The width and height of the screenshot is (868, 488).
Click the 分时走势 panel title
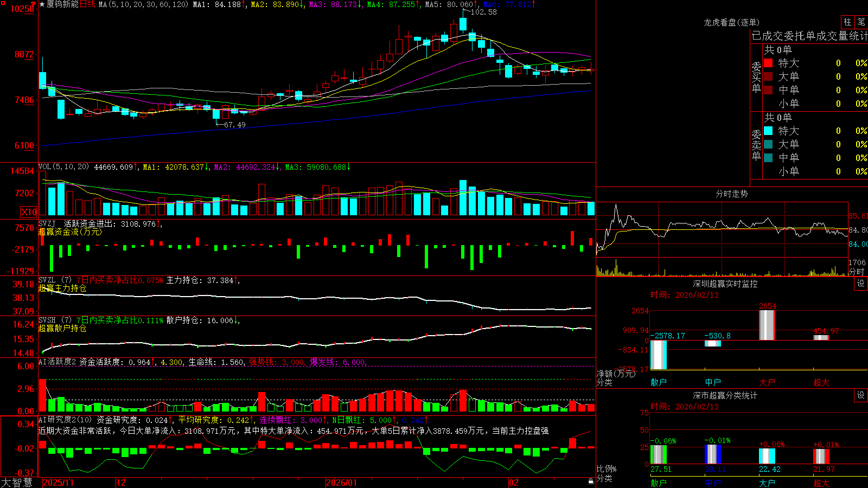pyautogui.click(x=731, y=194)
